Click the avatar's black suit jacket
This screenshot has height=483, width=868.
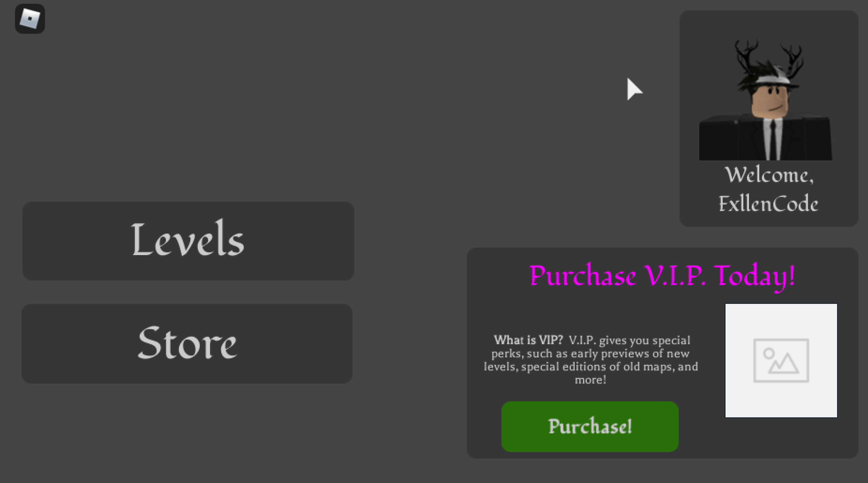[766, 138]
